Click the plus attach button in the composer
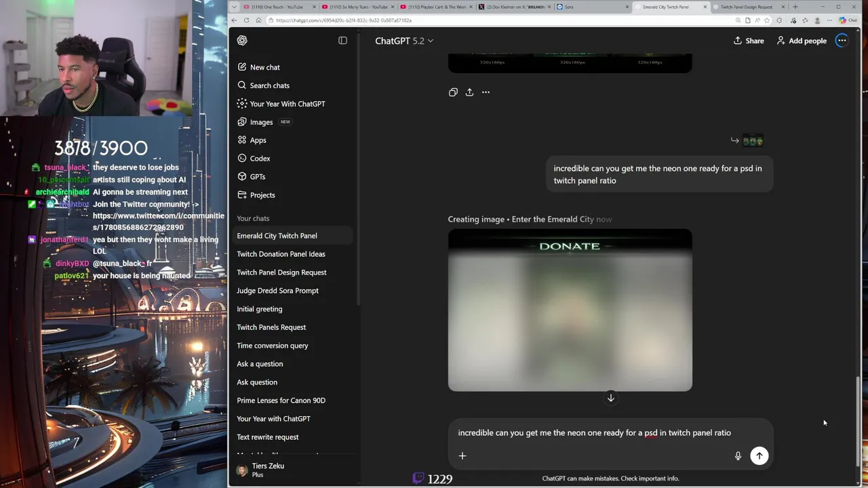 coord(462,455)
